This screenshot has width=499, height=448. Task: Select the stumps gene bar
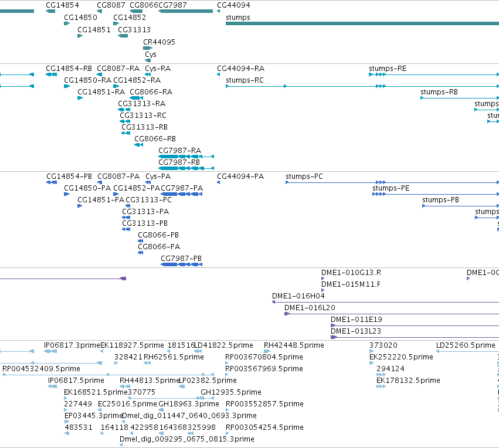click(x=362, y=23)
